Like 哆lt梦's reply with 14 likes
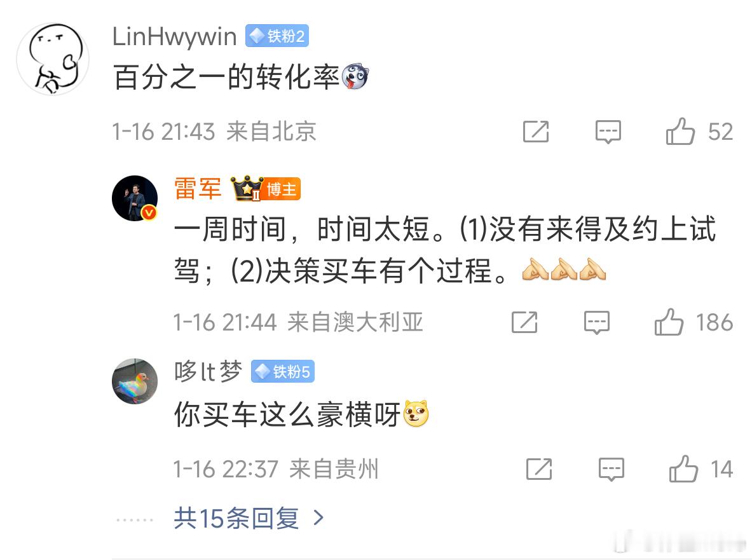Screen dimensions: 752x560 pyautogui.click(x=683, y=468)
